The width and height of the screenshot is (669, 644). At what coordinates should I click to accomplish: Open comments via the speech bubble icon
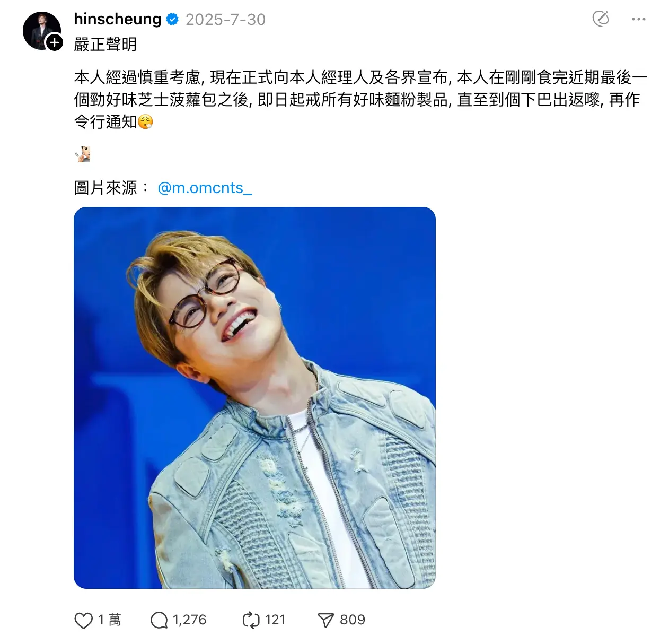click(x=159, y=620)
